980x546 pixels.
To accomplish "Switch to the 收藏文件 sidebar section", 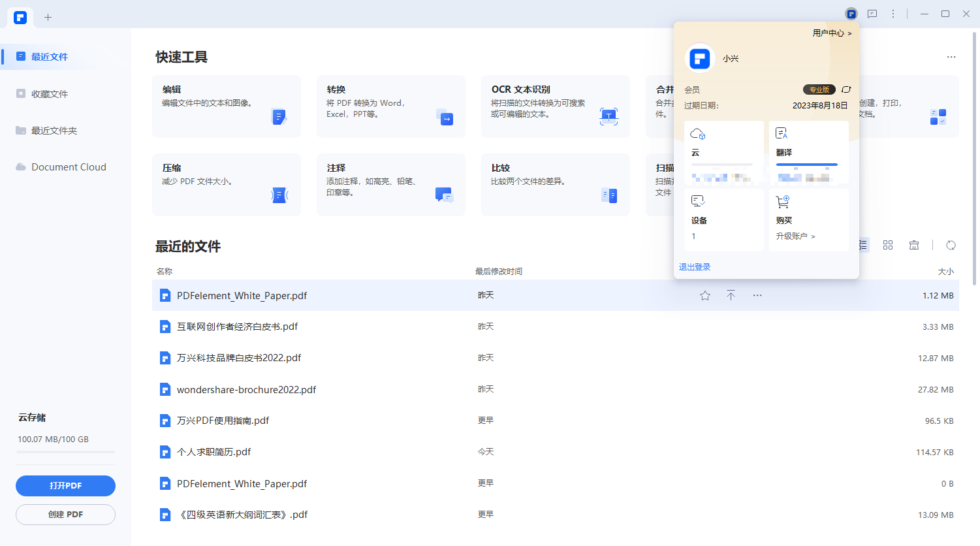I will click(x=49, y=93).
